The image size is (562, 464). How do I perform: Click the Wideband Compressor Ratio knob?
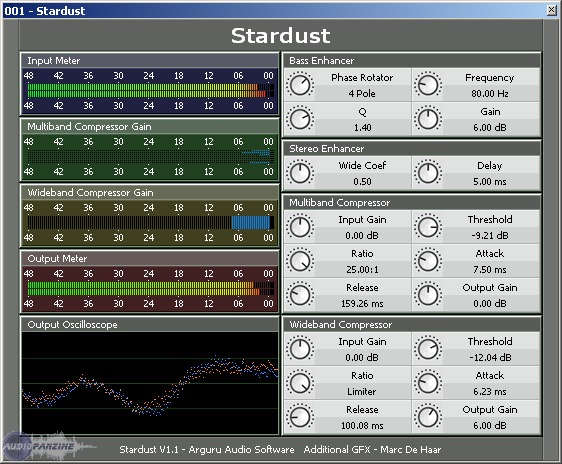coord(300,383)
